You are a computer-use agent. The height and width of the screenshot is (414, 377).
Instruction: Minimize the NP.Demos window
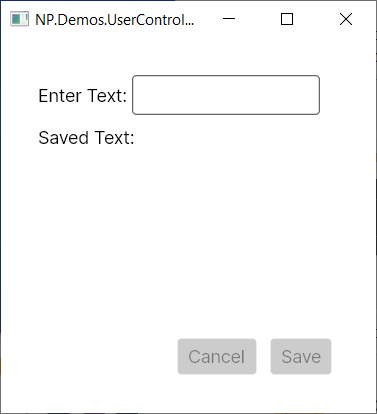[x=229, y=19]
